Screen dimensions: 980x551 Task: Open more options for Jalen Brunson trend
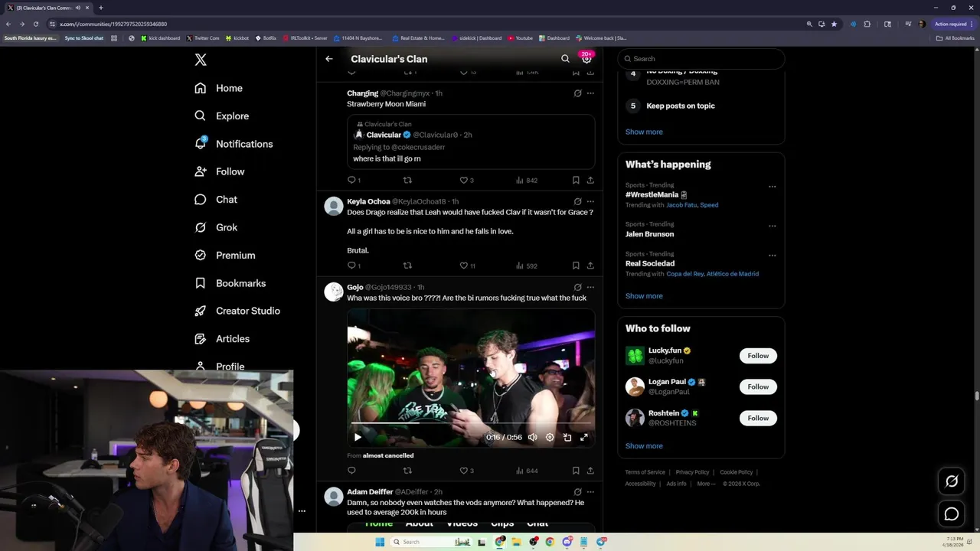click(x=772, y=227)
